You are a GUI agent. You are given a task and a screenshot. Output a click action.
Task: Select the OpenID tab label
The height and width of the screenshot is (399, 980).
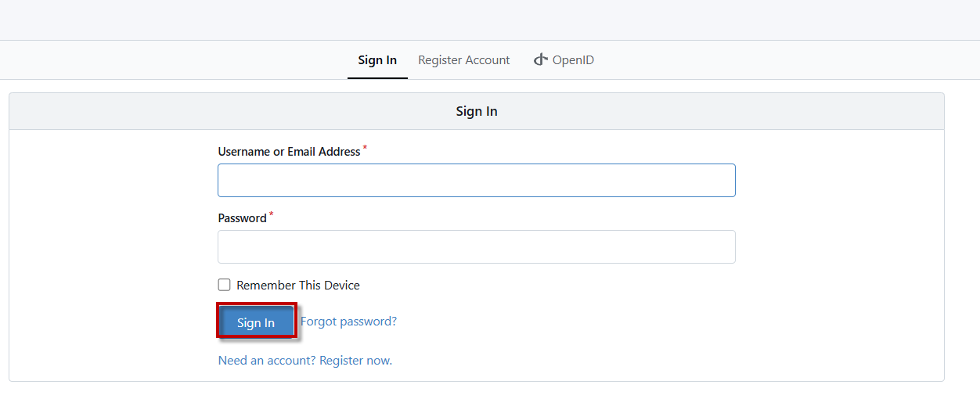click(573, 60)
